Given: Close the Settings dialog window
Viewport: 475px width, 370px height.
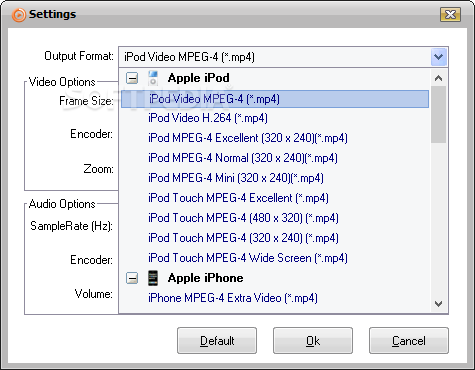Looking at the screenshot, I should tap(450, 15).
